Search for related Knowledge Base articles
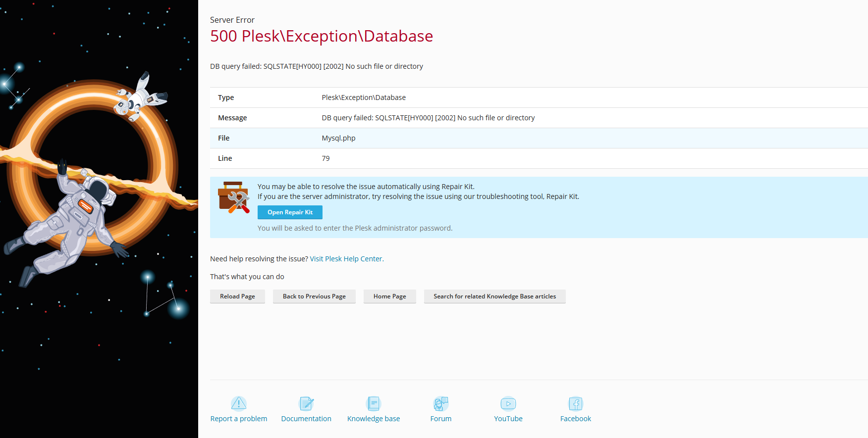The width and height of the screenshot is (868, 438). coord(495,296)
